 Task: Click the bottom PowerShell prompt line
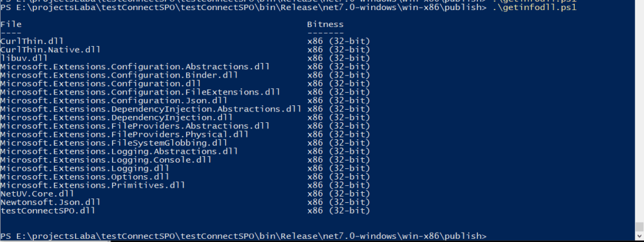(x=243, y=236)
